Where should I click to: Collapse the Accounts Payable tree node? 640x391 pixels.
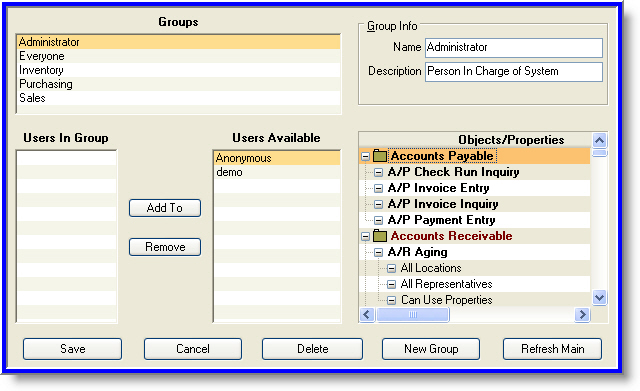click(365, 156)
